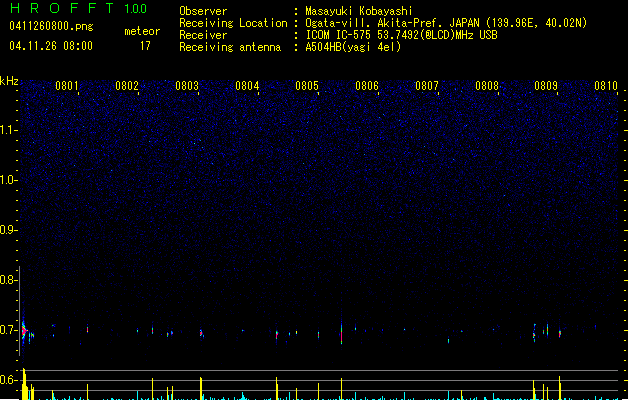Click the 0808 time marker

pyautogui.click(x=487, y=86)
